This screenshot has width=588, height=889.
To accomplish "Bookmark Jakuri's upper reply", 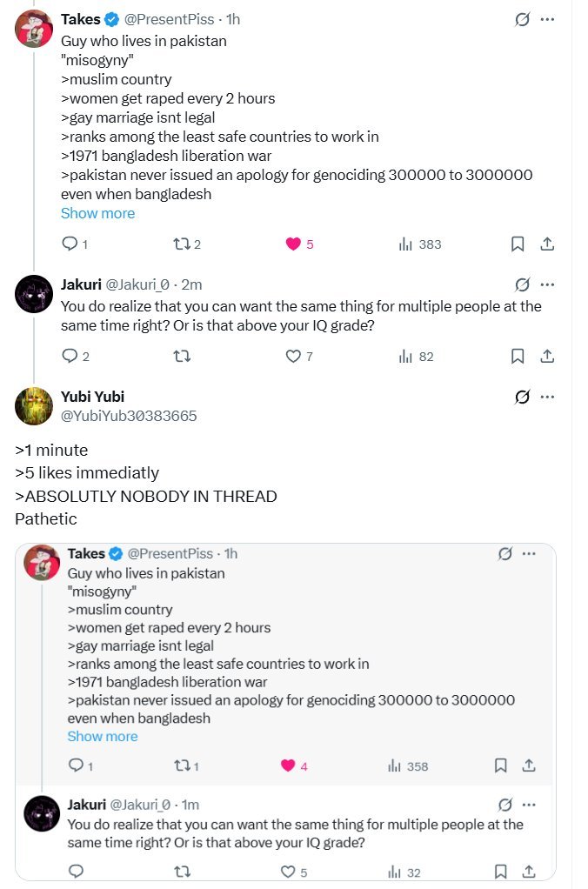I will click(x=518, y=356).
